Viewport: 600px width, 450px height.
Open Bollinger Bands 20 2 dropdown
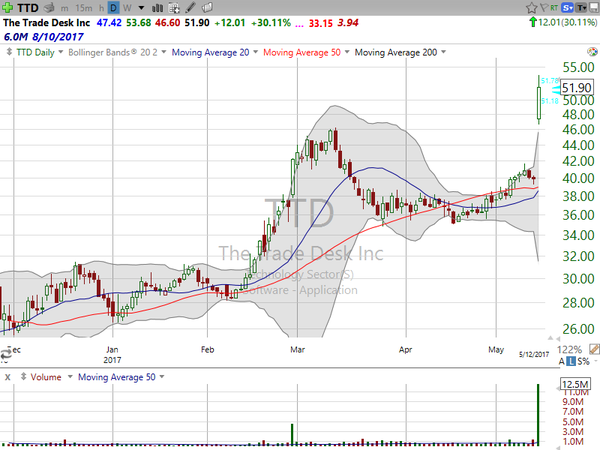pos(117,52)
